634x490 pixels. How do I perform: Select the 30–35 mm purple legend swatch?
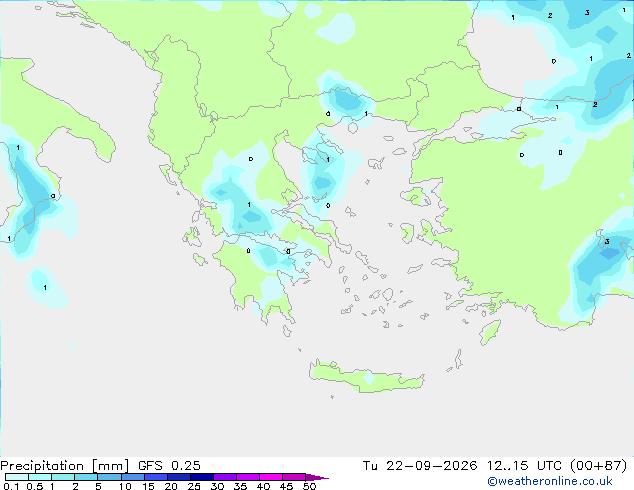[225, 477]
